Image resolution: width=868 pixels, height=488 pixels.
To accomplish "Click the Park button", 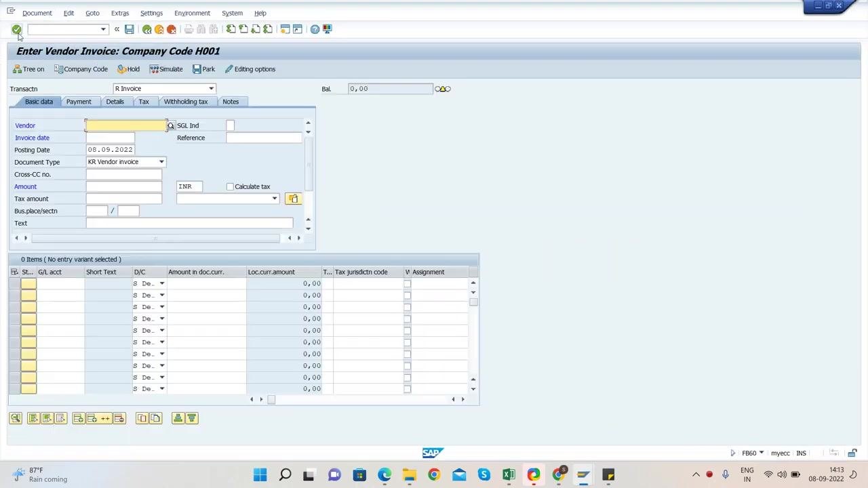I will point(203,69).
